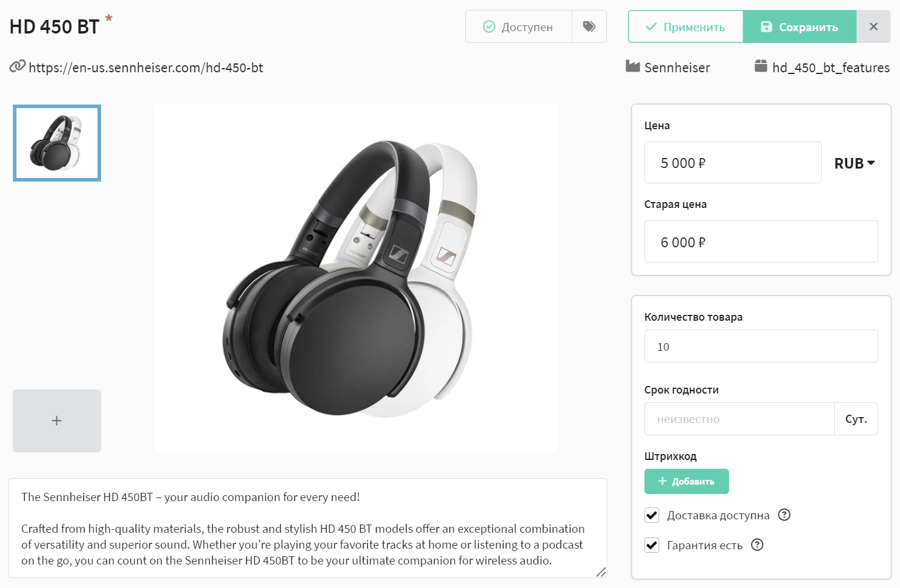Click the help icon next to Доставка доступна
Screen dimensions: 900x588
tap(784, 515)
